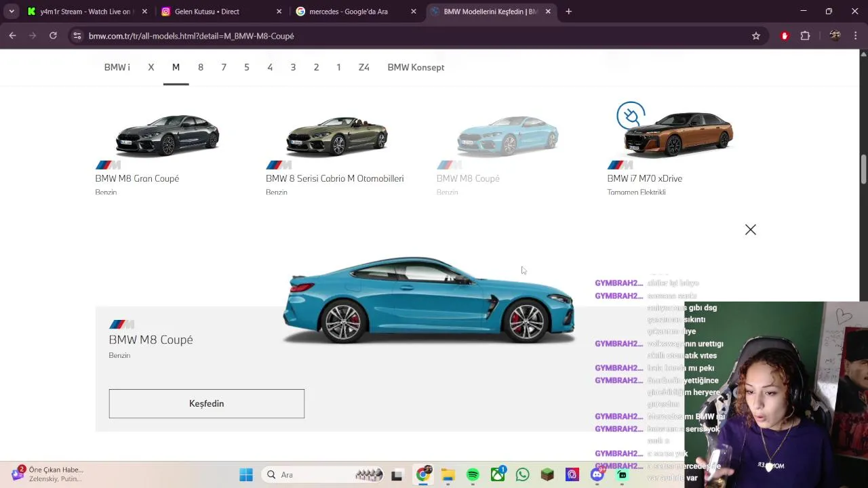Click the Keşfedin button

click(x=206, y=403)
